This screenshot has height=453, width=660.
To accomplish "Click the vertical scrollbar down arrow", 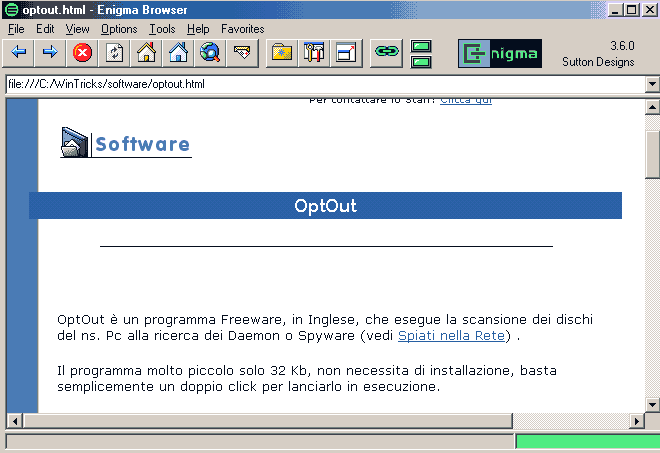I will (x=652, y=405).
